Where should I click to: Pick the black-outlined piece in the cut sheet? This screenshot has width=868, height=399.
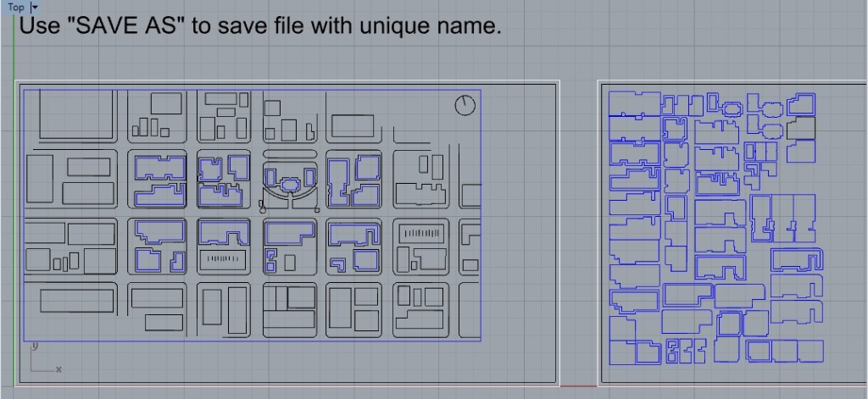(801, 128)
